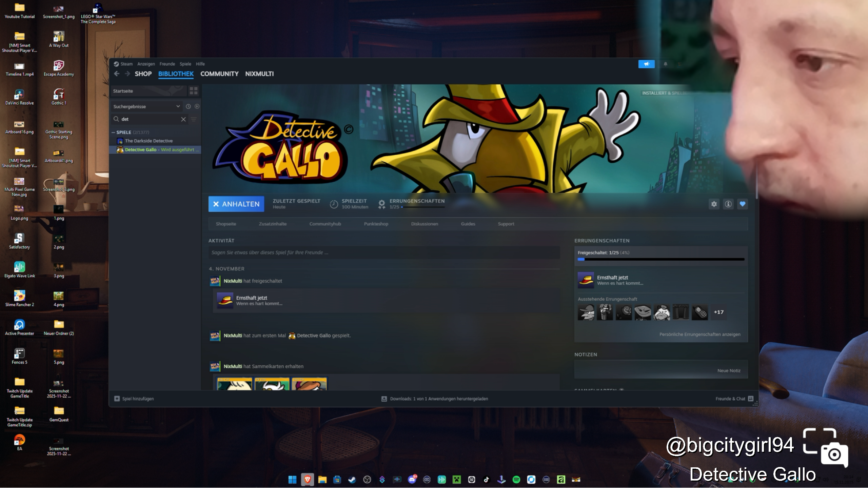This screenshot has height=488, width=868.
Task: Select the Slime Rancher 2 desktop shortcut
Action: [19, 299]
